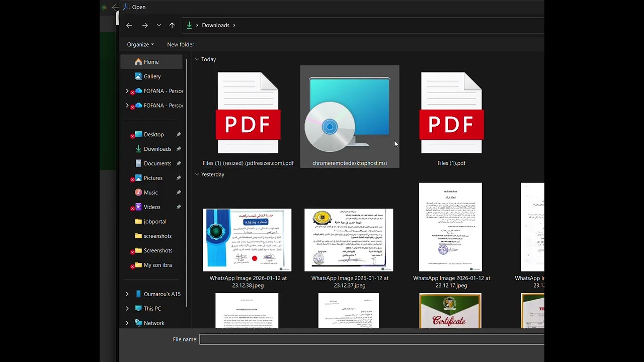Click the pin icon next to Pictures
Image resolution: width=644 pixels, height=362 pixels.
tap(178, 178)
